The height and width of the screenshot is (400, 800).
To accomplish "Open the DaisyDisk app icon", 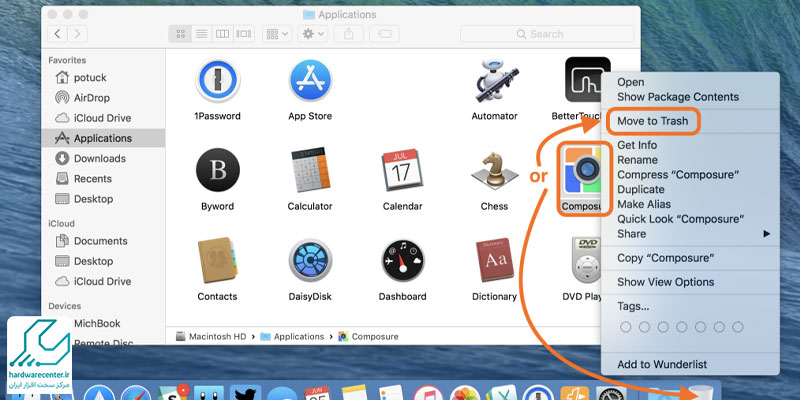I will tap(309, 261).
